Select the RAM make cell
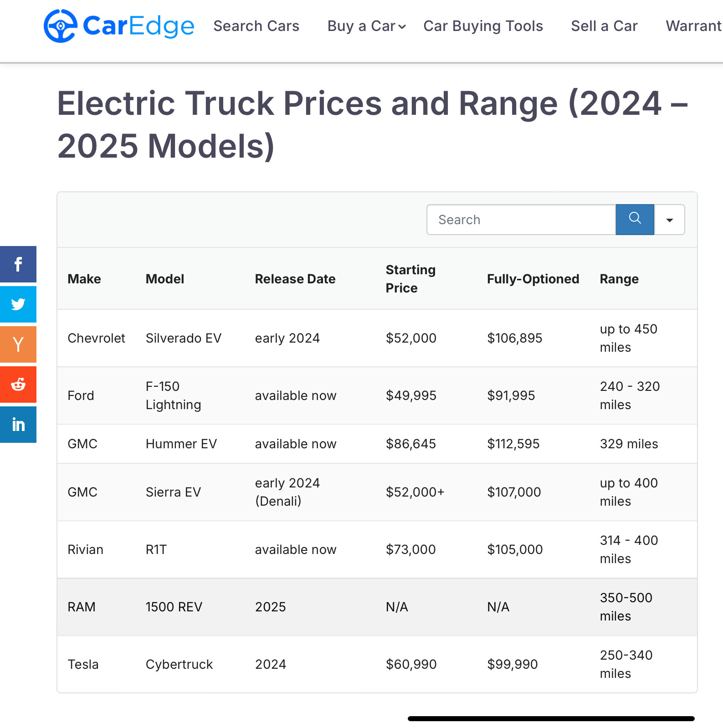723x728 pixels. [x=82, y=607]
